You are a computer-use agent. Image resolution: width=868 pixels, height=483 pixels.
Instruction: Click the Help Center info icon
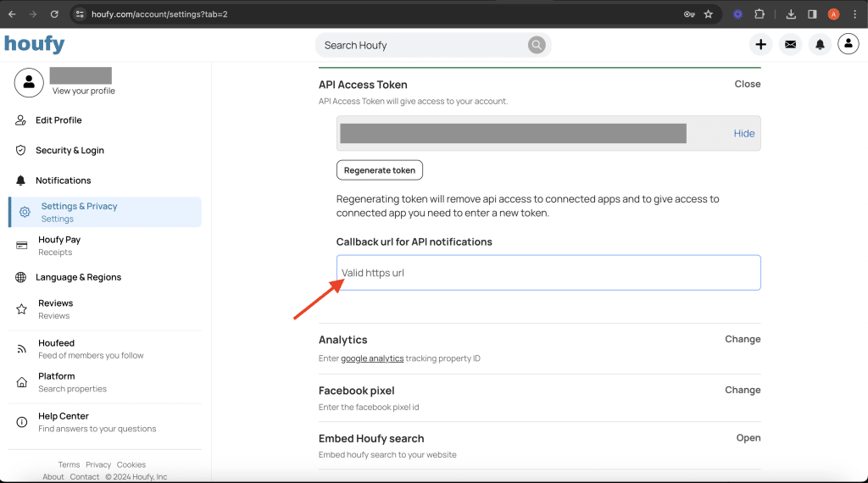click(x=21, y=422)
